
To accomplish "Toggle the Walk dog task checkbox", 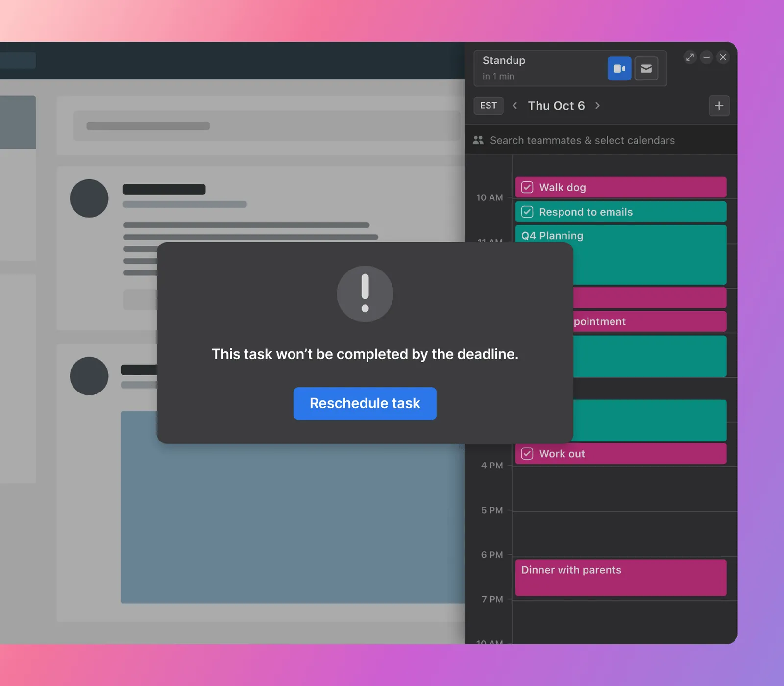I will 527,187.
